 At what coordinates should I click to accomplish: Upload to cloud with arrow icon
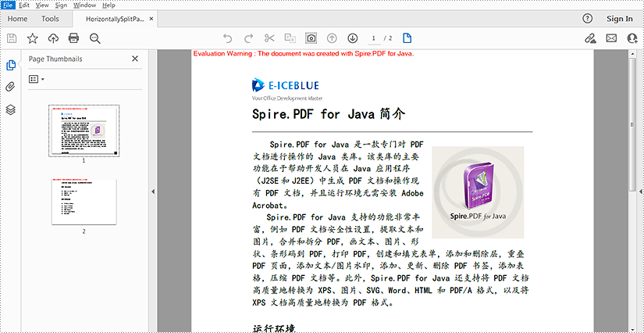53,38
